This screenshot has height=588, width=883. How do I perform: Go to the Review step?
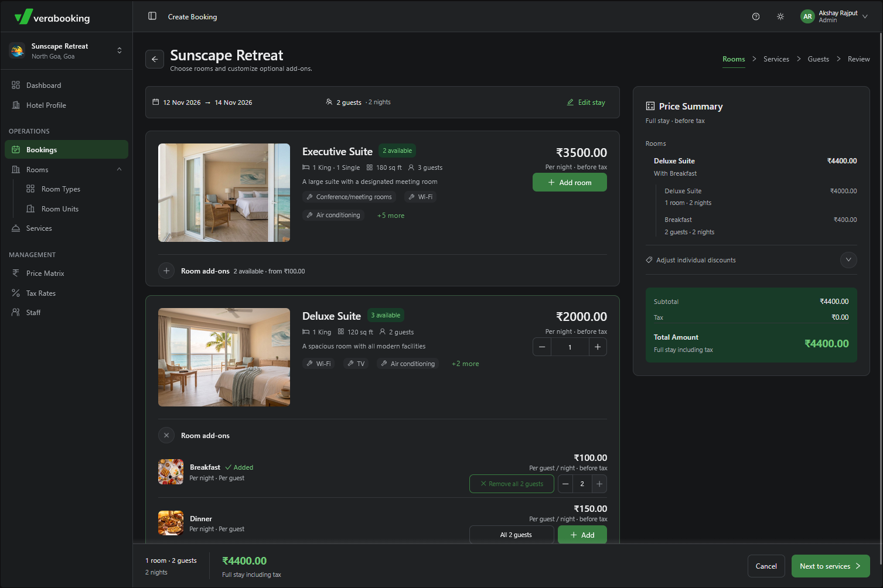click(858, 59)
